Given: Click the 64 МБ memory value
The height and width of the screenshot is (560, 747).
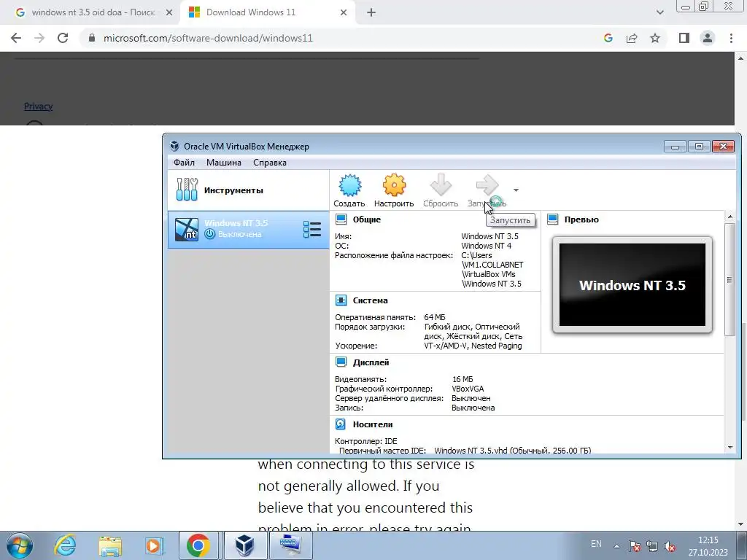Looking at the screenshot, I should [435, 317].
